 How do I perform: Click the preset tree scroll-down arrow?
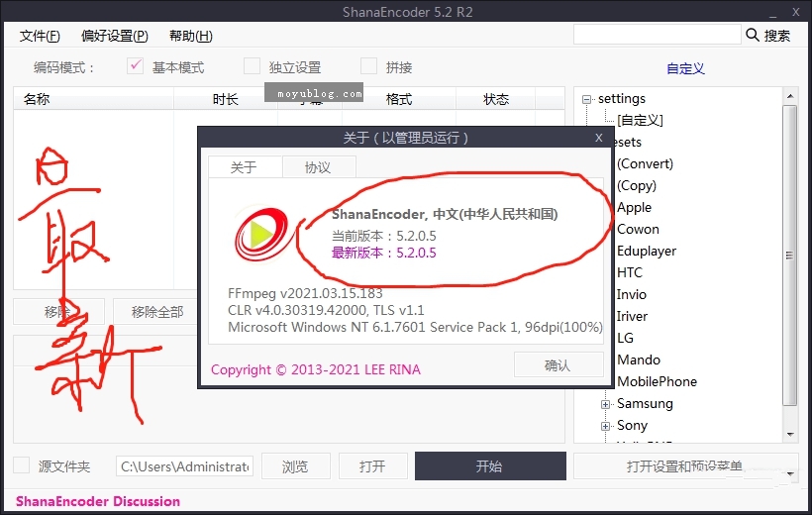click(790, 434)
